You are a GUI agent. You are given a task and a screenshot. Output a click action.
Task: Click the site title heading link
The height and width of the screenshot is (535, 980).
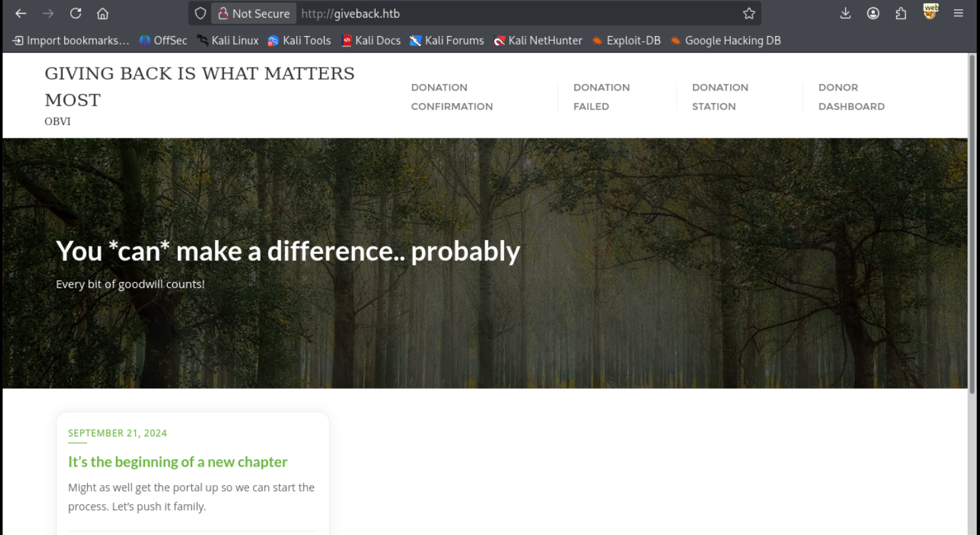pos(199,86)
